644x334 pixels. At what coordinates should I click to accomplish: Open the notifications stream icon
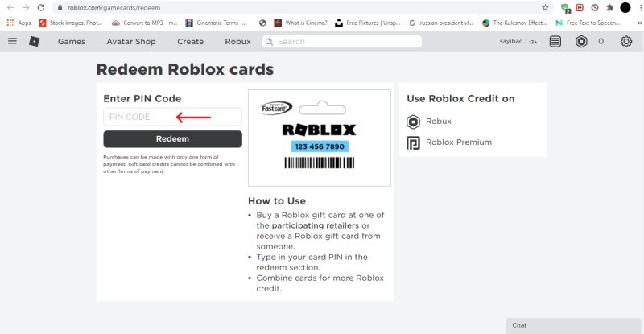point(555,42)
